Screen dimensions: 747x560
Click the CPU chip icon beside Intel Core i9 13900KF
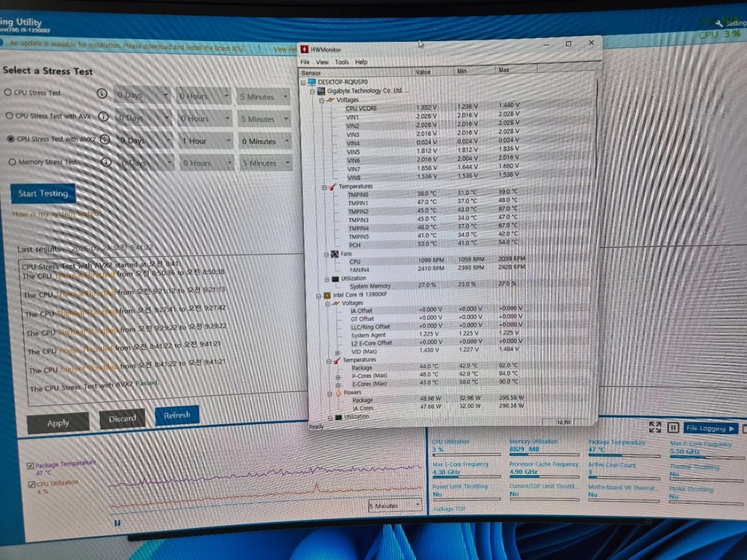(x=327, y=295)
